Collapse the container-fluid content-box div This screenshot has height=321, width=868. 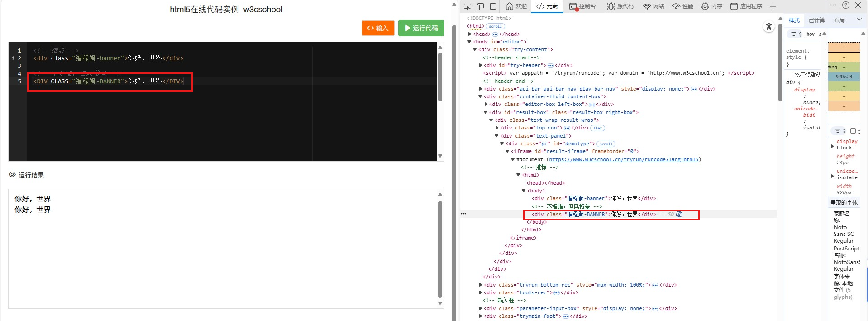coord(480,96)
